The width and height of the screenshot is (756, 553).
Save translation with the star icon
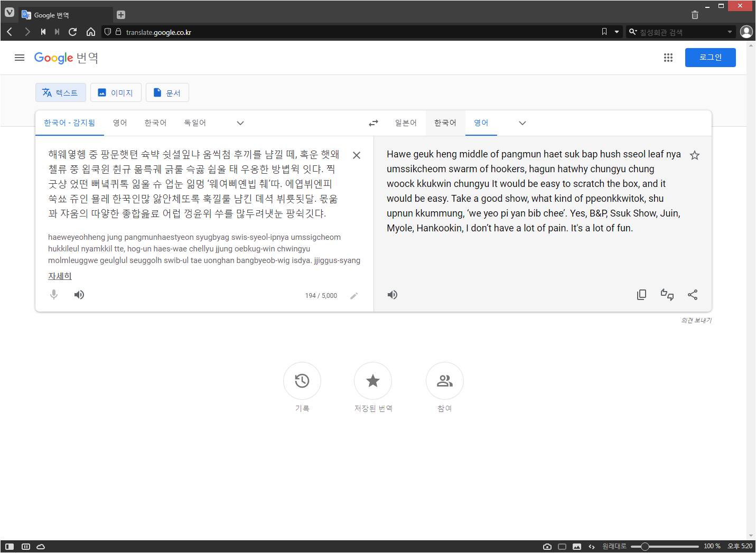click(x=695, y=155)
